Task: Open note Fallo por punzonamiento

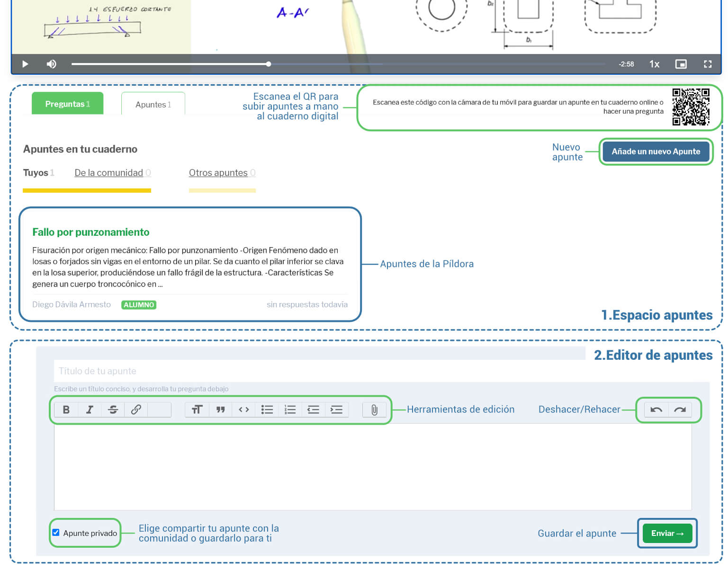Action: (90, 232)
